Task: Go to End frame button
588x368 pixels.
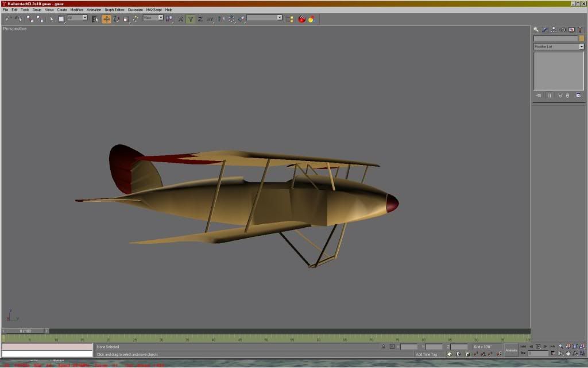Action: tap(553, 347)
